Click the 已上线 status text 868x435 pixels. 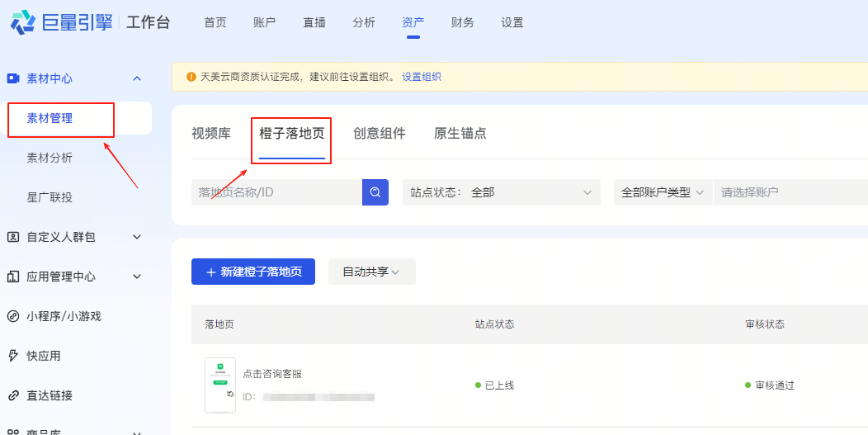coord(499,385)
